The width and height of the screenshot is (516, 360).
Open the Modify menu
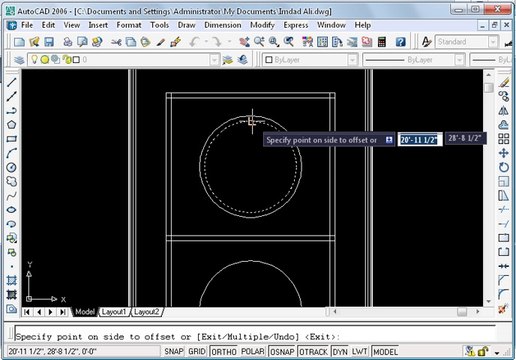point(262,25)
